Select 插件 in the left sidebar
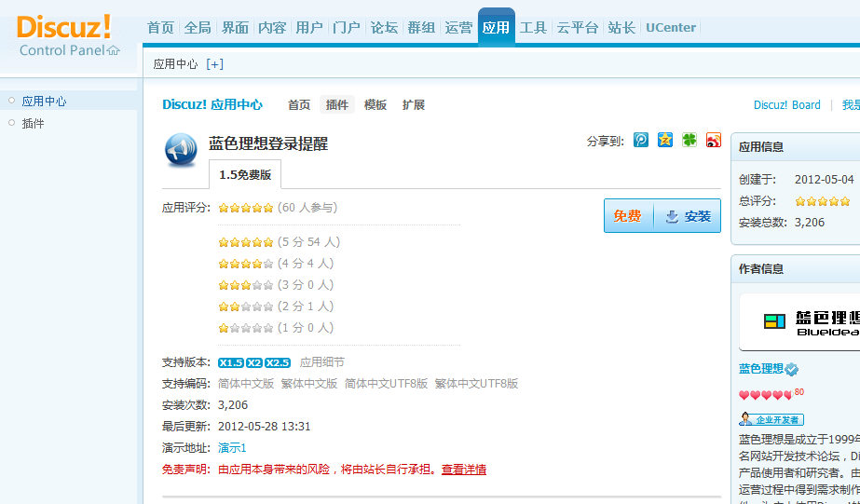Viewport: 860px width, 504px height. click(33, 123)
